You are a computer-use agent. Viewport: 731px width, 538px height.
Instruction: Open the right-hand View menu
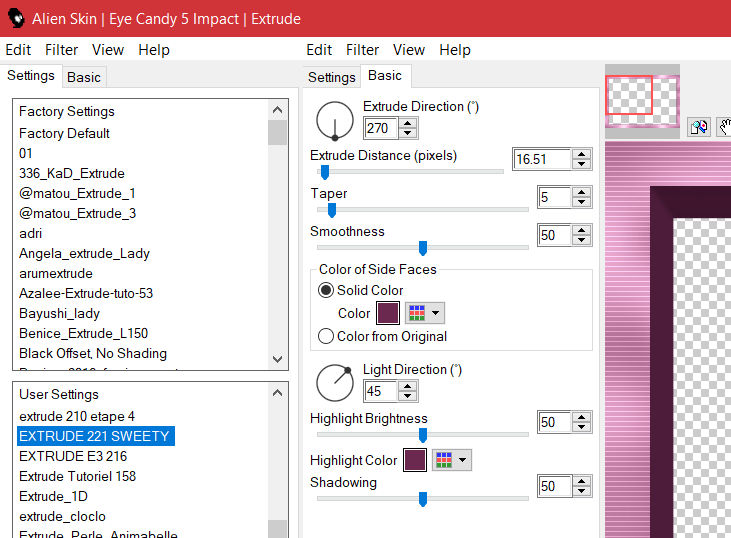point(409,49)
